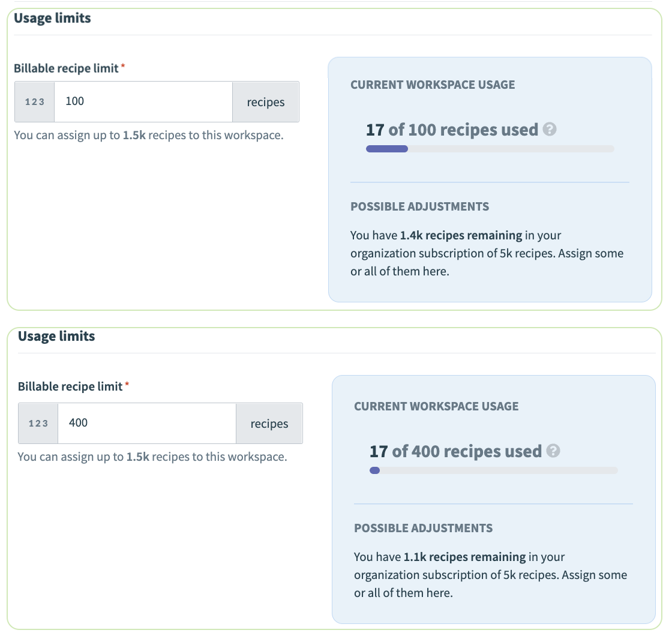The height and width of the screenshot is (636, 672).
Task: Click the '1.1k recipes remaining' bold text
Action: (466, 557)
